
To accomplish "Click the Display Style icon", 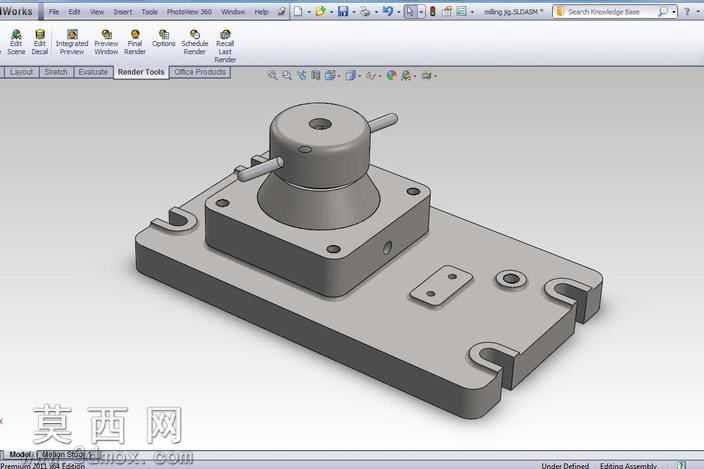I will point(351,75).
